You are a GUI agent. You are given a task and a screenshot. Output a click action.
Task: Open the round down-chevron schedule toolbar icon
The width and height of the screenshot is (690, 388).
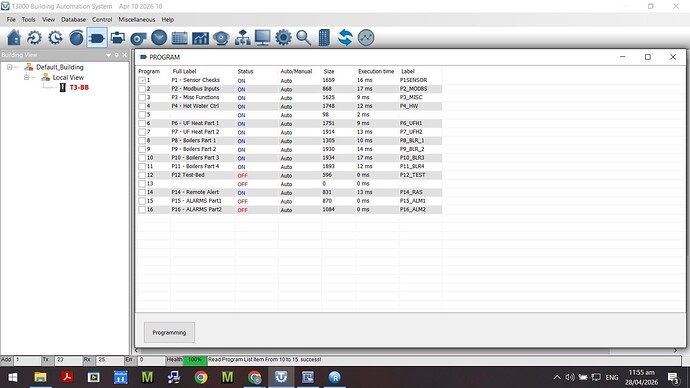(159, 38)
